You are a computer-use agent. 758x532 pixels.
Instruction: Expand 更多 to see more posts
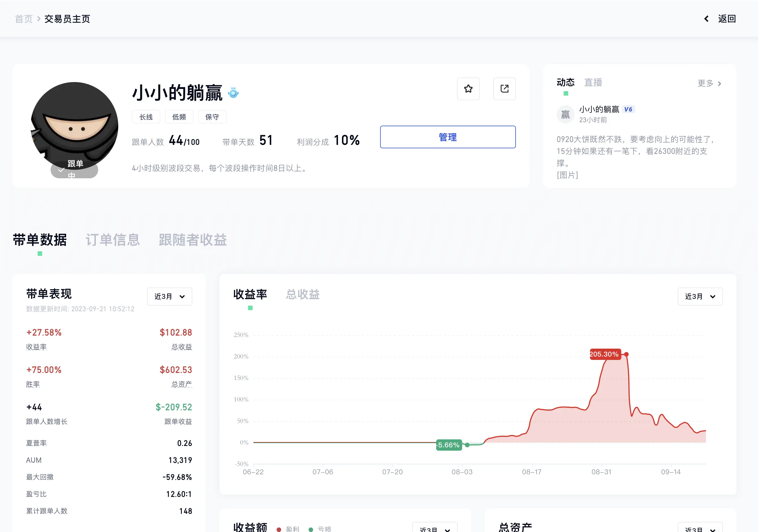point(709,83)
